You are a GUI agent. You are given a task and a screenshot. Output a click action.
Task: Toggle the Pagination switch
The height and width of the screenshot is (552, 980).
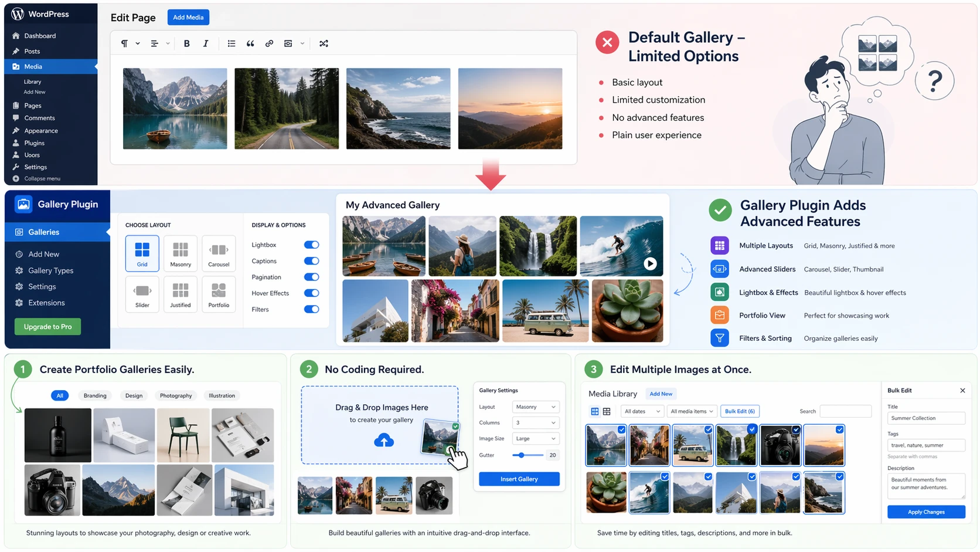[312, 277]
